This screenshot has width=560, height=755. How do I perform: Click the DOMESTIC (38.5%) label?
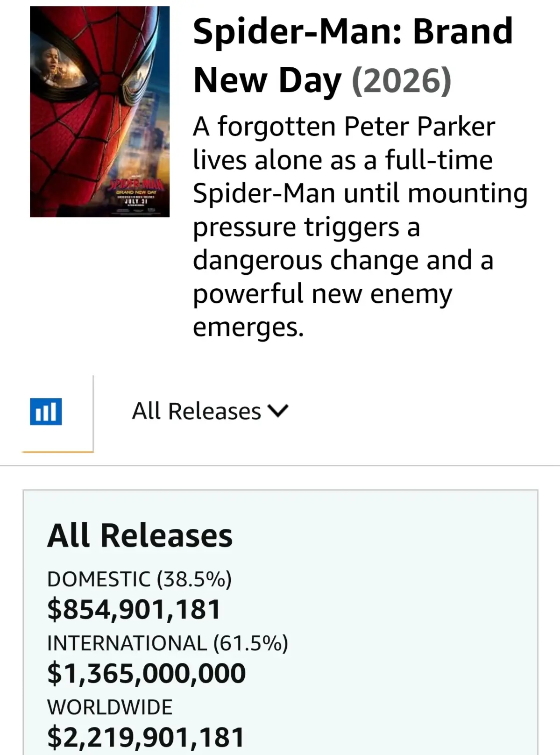coord(139,579)
